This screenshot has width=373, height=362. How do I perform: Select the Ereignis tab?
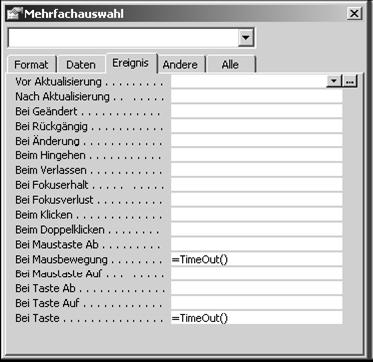[x=131, y=63]
